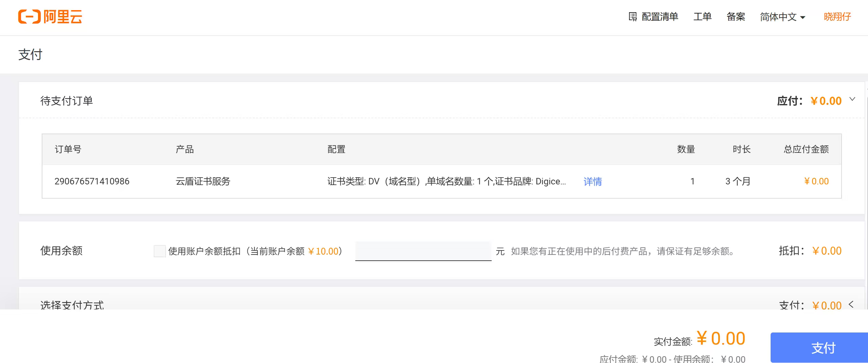The width and height of the screenshot is (868, 363).
Task: Open the 详情 link for order details
Action: [592, 181]
